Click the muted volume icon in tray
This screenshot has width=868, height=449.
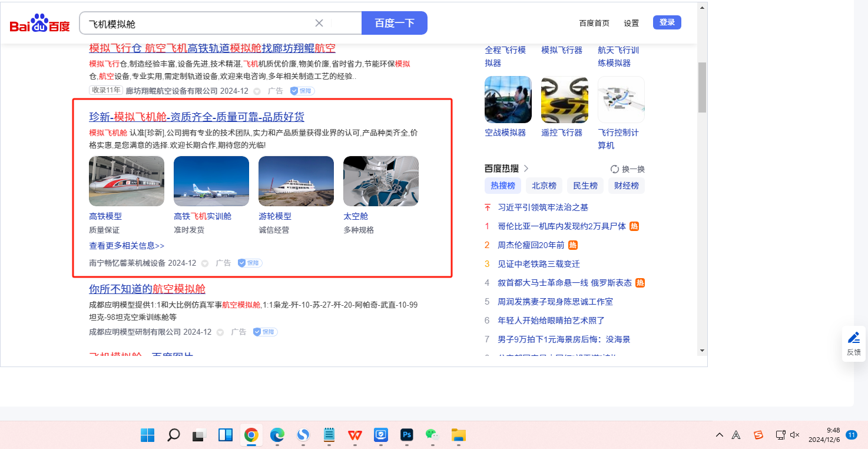pyautogui.click(x=794, y=435)
